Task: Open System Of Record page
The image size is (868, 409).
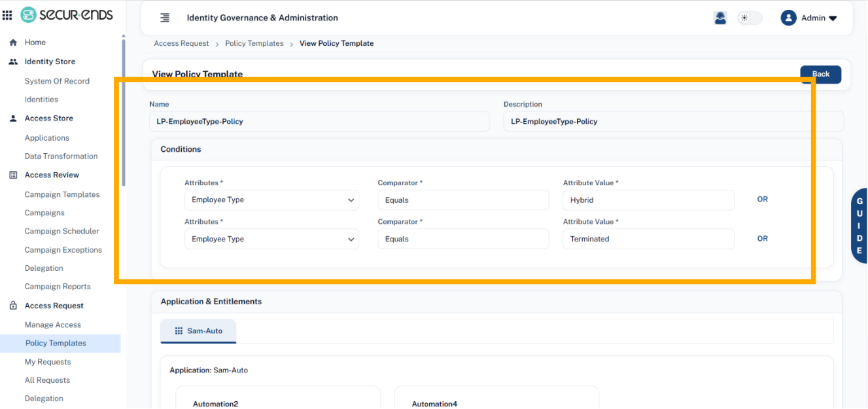Action: pos(57,81)
